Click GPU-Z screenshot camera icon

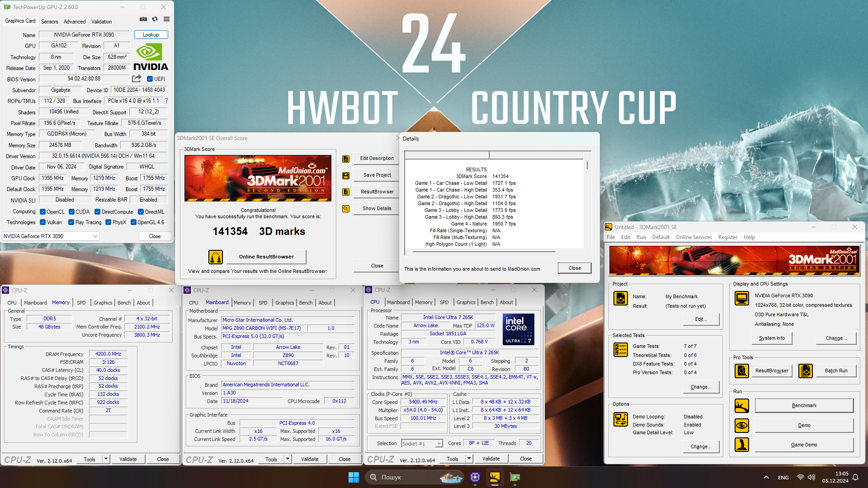coord(143,19)
